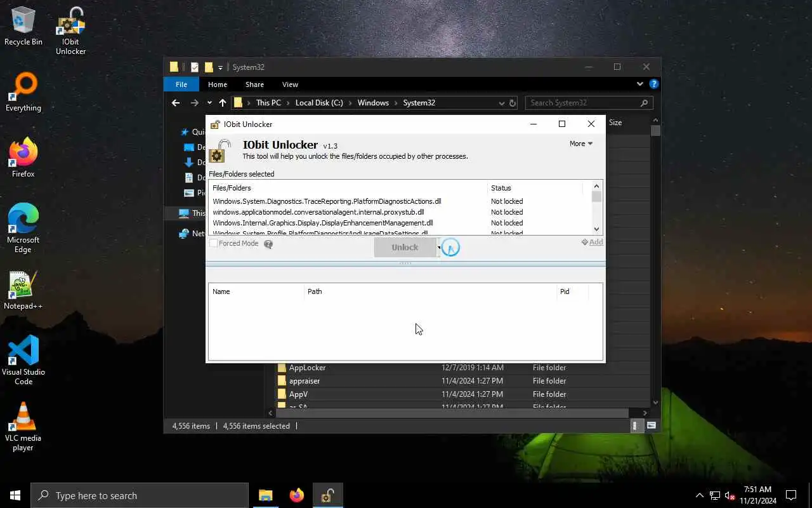
Task: Click the Path column header
Action: tap(430, 291)
